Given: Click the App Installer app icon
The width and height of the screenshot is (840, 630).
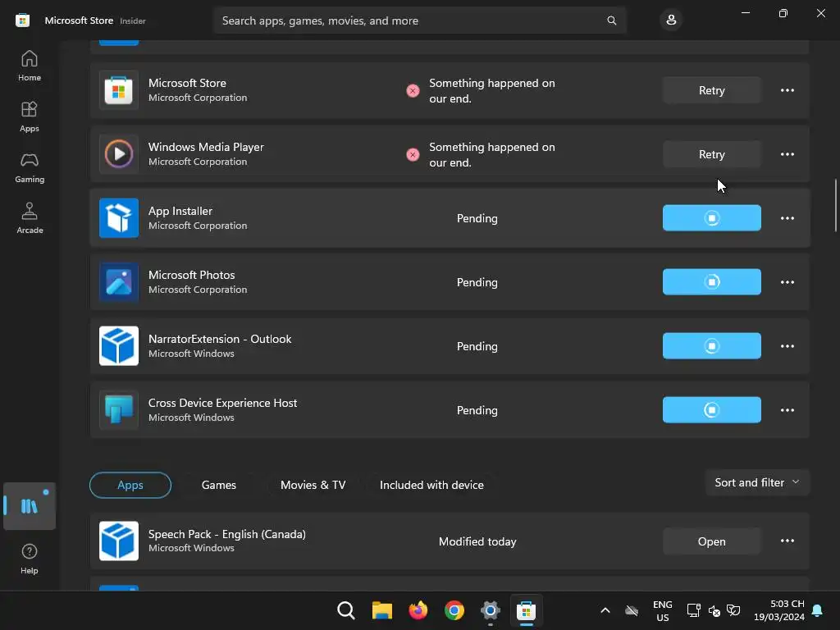Looking at the screenshot, I should (x=119, y=218).
